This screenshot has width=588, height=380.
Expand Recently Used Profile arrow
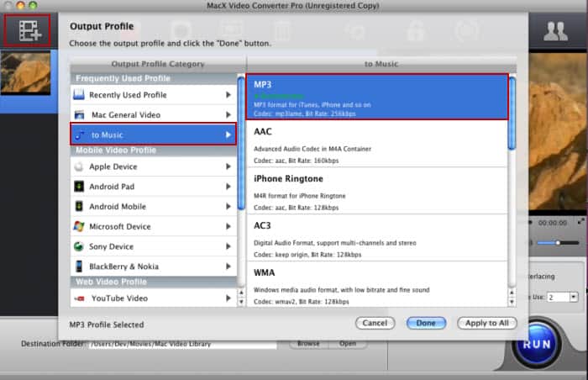pos(228,95)
